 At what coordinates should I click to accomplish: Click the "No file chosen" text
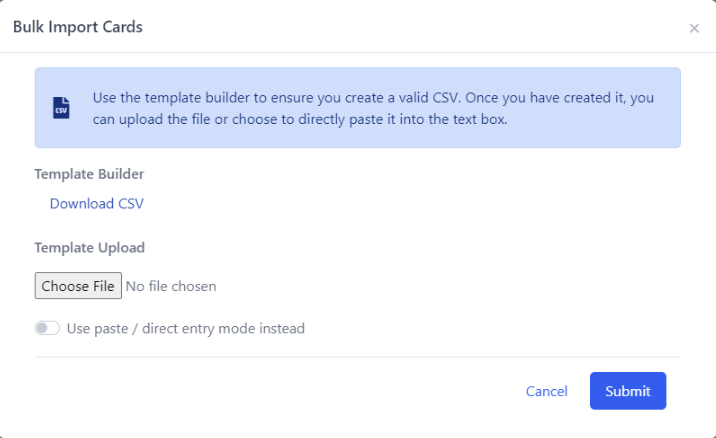[x=171, y=286]
